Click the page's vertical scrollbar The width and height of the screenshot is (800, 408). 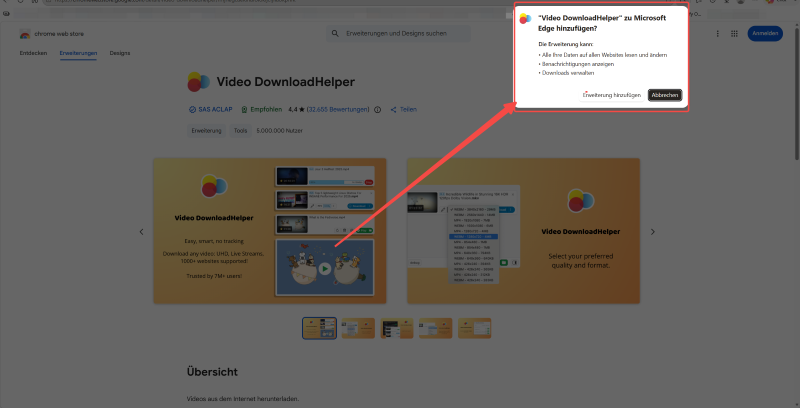click(796, 92)
